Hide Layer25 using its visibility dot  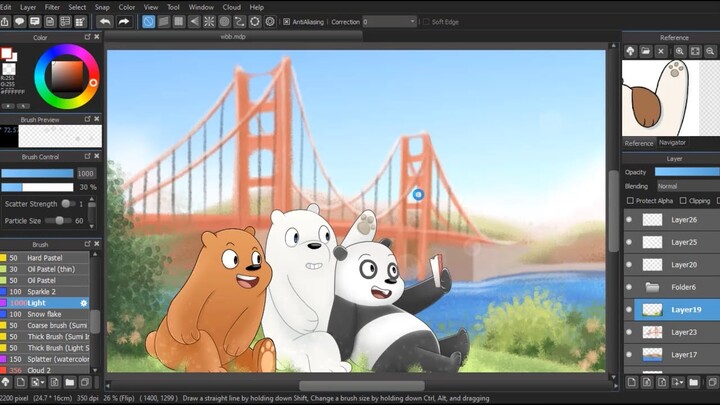(629, 242)
